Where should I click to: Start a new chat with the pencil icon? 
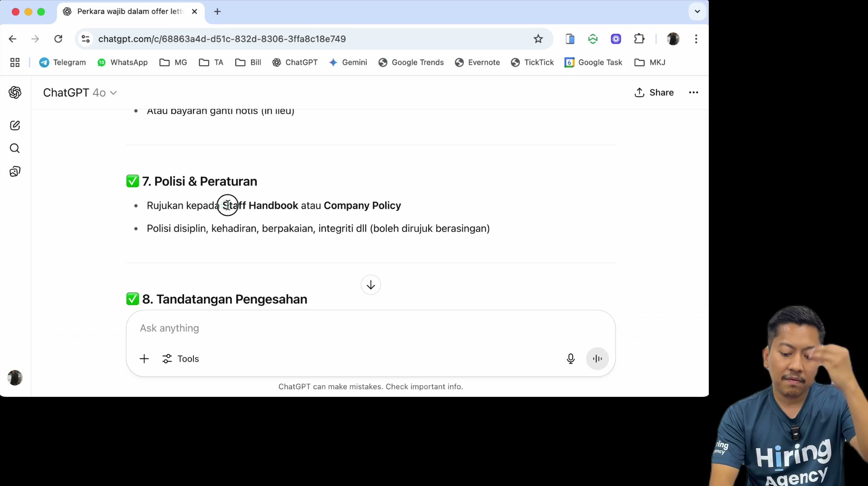(15, 126)
